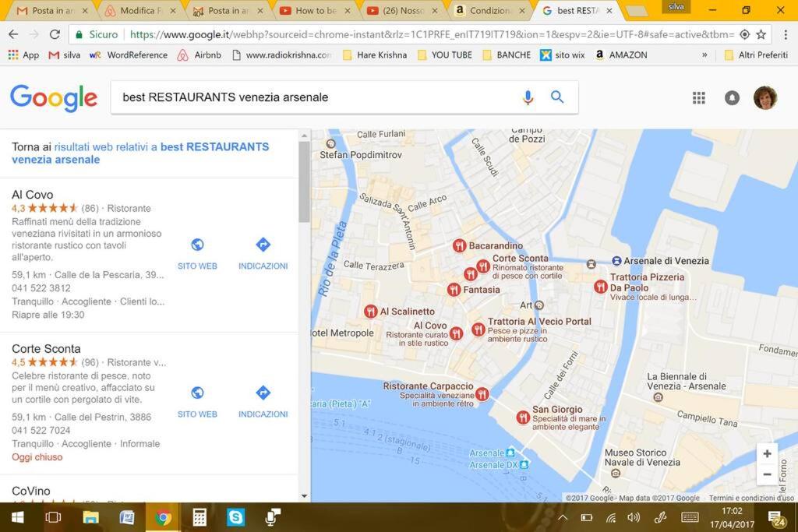The height and width of the screenshot is (532, 798).
Task: Switch to How to be YouTube tab
Action: point(316,11)
